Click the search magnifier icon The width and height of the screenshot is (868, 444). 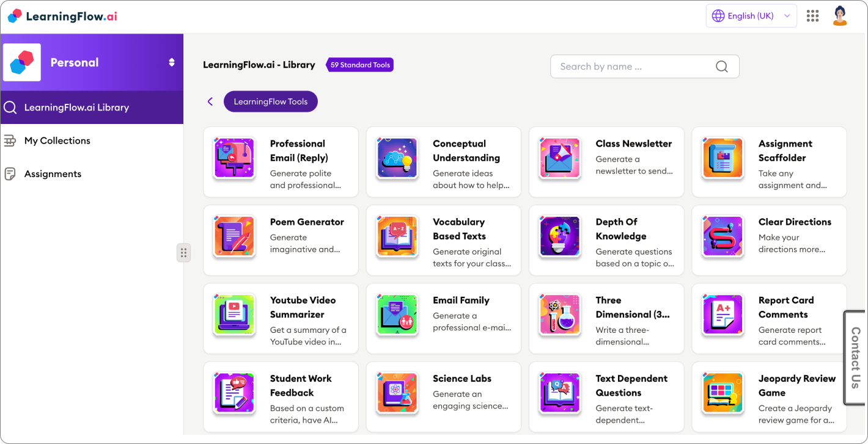pyautogui.click(x=722, y=67)
